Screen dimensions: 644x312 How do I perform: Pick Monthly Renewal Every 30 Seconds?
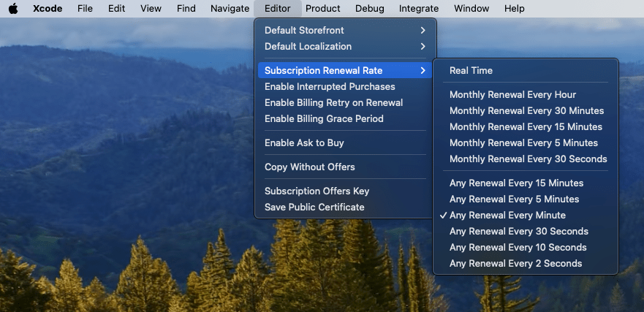pos(528,159)
